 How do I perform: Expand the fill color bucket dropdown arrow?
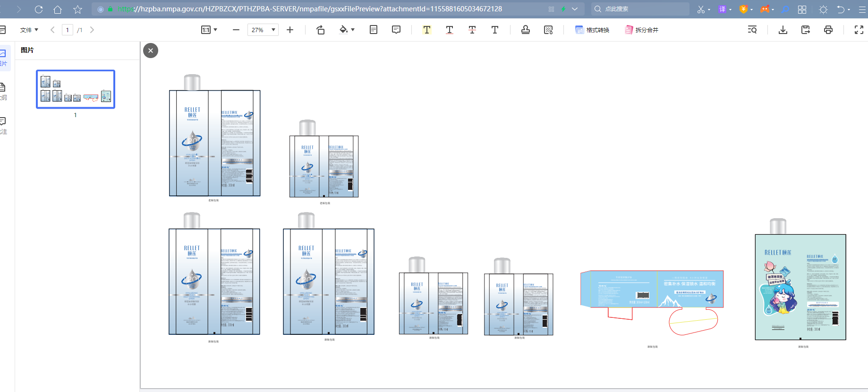coord(353,30)
